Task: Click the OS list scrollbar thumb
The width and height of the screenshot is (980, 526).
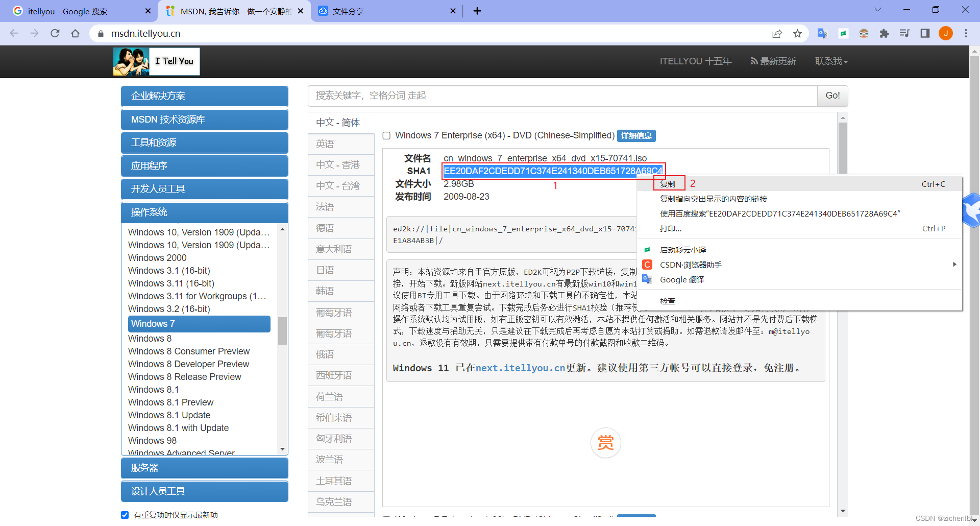Action: click(282, 330)
